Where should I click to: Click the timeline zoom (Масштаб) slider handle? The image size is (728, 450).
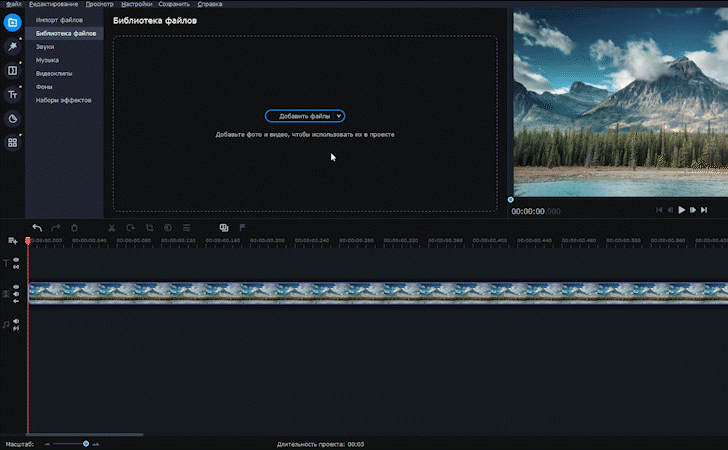(86, 443)
